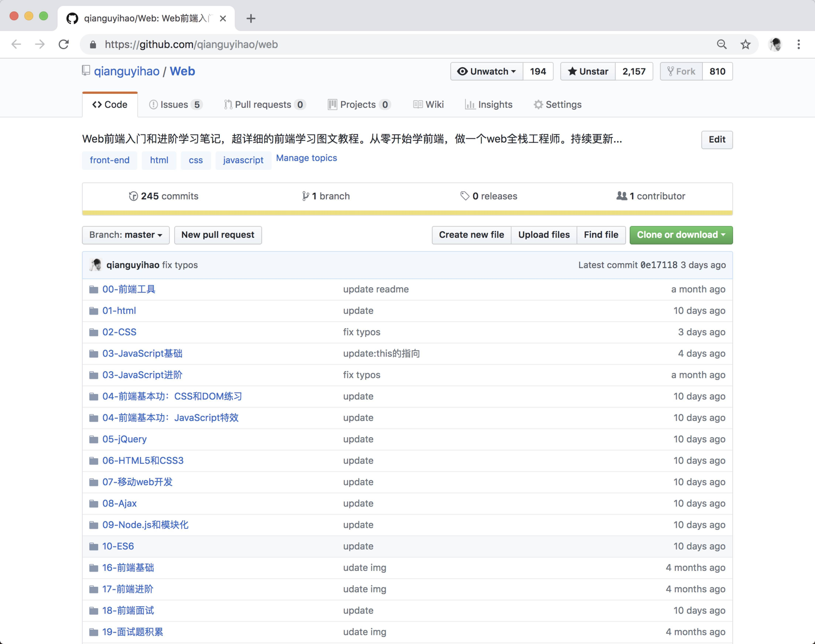815x644 pixels.
Task: Click the folder icon for 01-html
Action: pyautogui.click(x=93, y=311)
